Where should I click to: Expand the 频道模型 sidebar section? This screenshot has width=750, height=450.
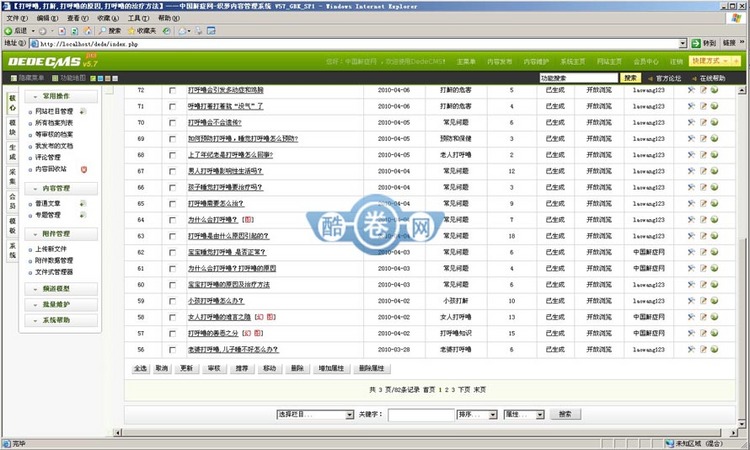61,289
